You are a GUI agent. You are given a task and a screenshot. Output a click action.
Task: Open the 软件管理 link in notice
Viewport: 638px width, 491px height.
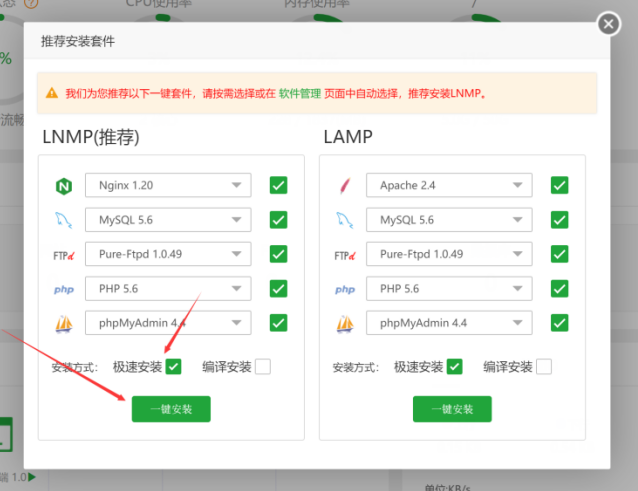point(300,94)
